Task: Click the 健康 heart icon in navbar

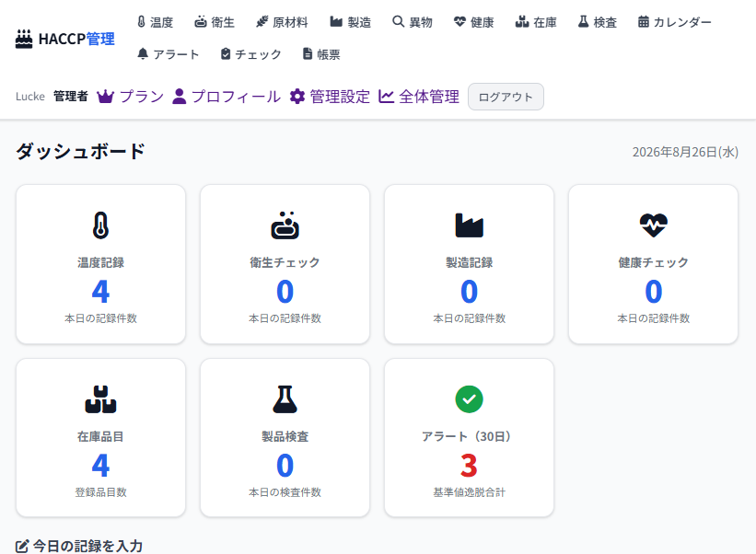Action: pos(460,22)
